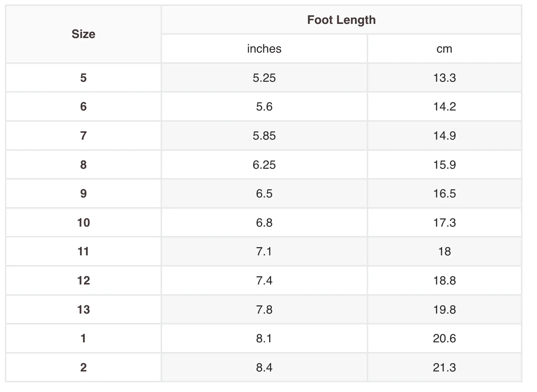Image resolution: width=537 pixels, height=392 pixels.
Task: Click the 20.6 cm cell
Action: (444, 338)
